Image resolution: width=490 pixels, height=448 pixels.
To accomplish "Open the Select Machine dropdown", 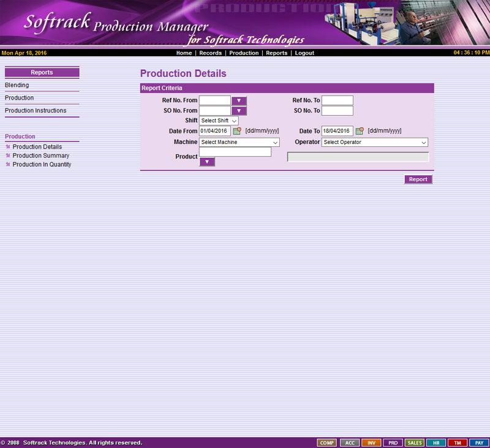I will coord(239,142).
